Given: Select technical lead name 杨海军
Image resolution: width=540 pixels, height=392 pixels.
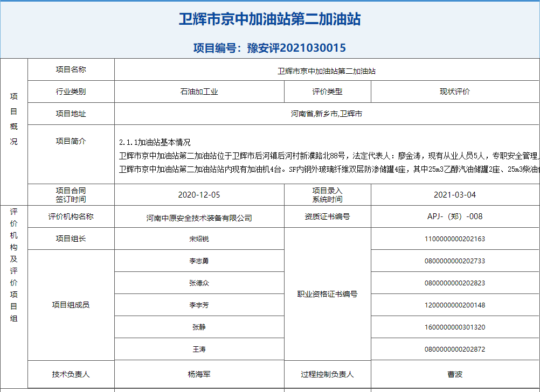Looking at the screenshot, I should tap(199, 374).
